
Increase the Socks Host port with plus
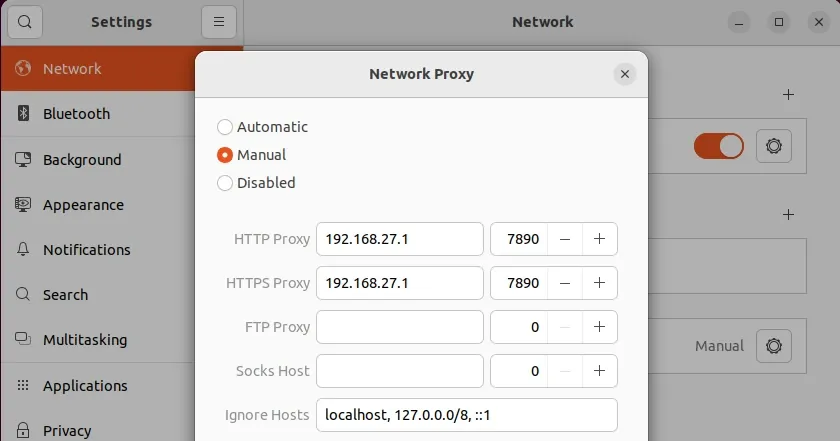point(599,371)
